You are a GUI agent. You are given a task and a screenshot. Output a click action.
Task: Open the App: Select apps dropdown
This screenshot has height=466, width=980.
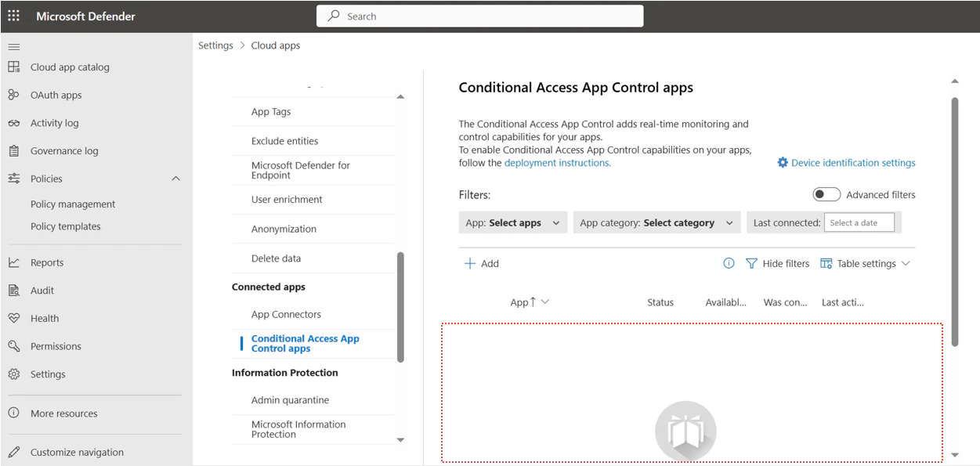[512, 222]
